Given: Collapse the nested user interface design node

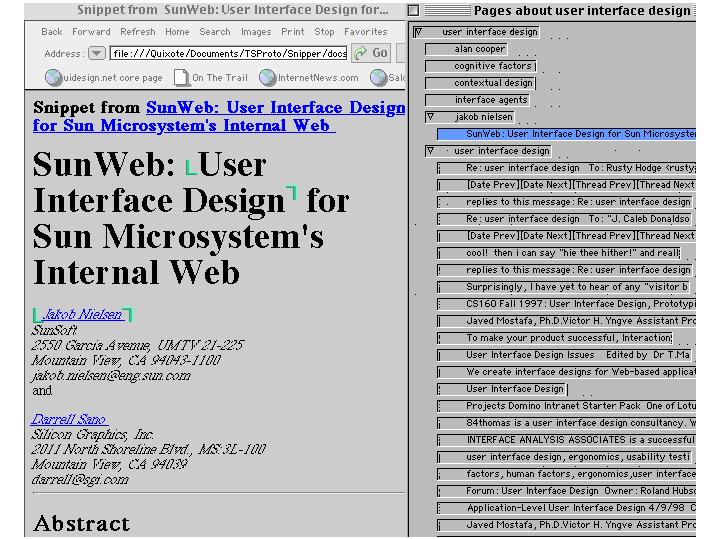Looking at the screenshot, I should (430, 151).
